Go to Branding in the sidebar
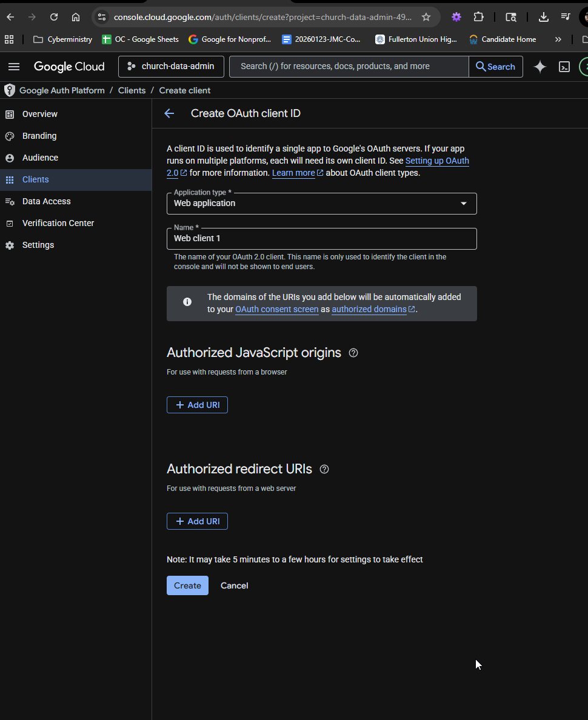This screenshot has width=588, height=720. 39,136
